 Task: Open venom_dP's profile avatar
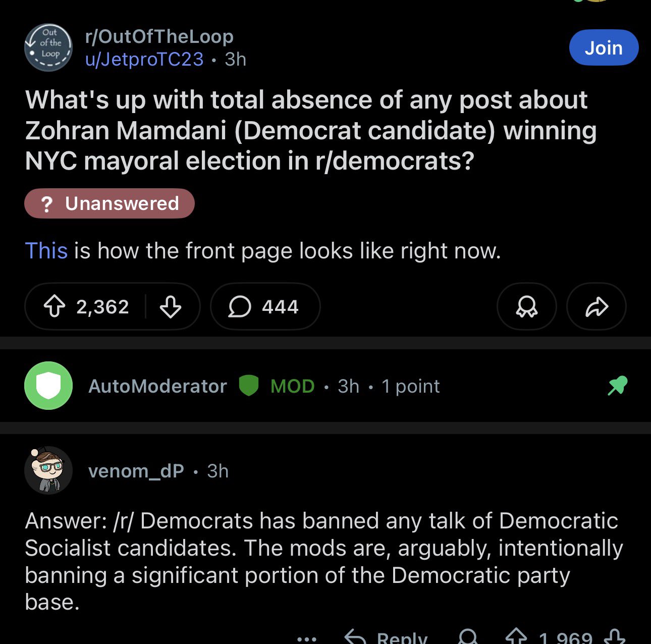pyautogui.click(x=48, y=470)
